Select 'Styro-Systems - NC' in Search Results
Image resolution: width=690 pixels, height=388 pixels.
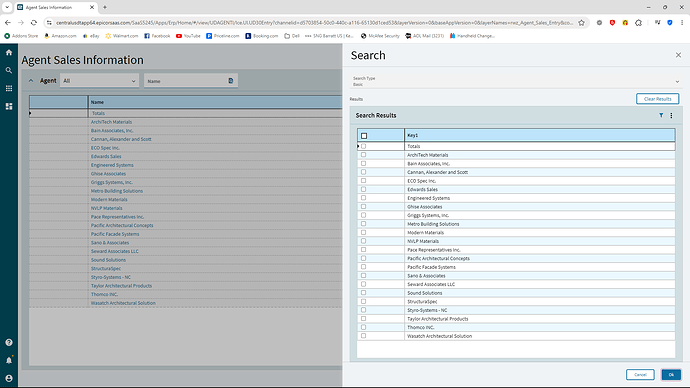point(427,310)
